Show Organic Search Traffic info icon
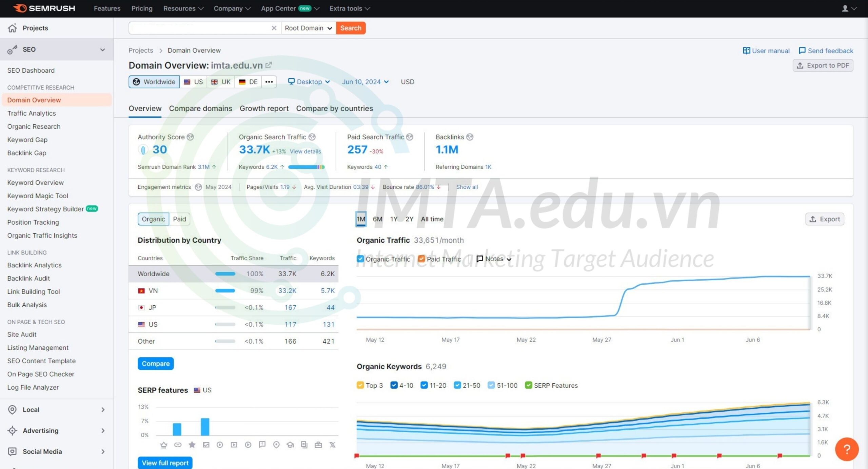The image size is (868, 469). pyautogui.click(x=312, y=137)
